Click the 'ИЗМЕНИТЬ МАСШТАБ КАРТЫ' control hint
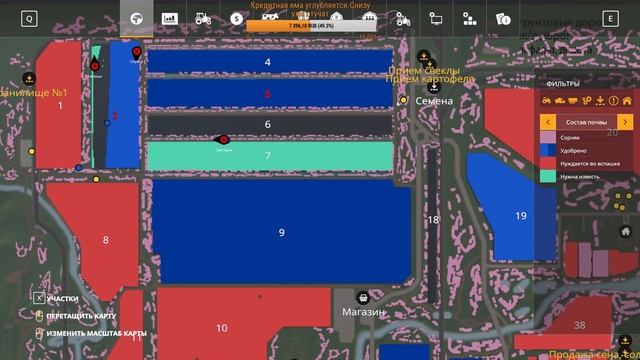Viewport: 640px width, 360px height. 91,333
